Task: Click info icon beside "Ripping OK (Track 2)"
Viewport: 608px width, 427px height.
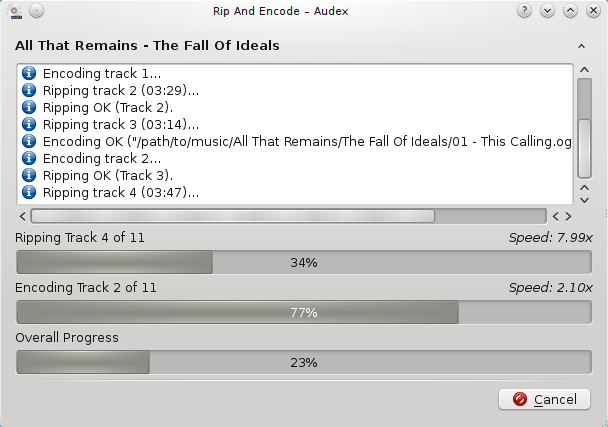Action: (x=29, y=108)
